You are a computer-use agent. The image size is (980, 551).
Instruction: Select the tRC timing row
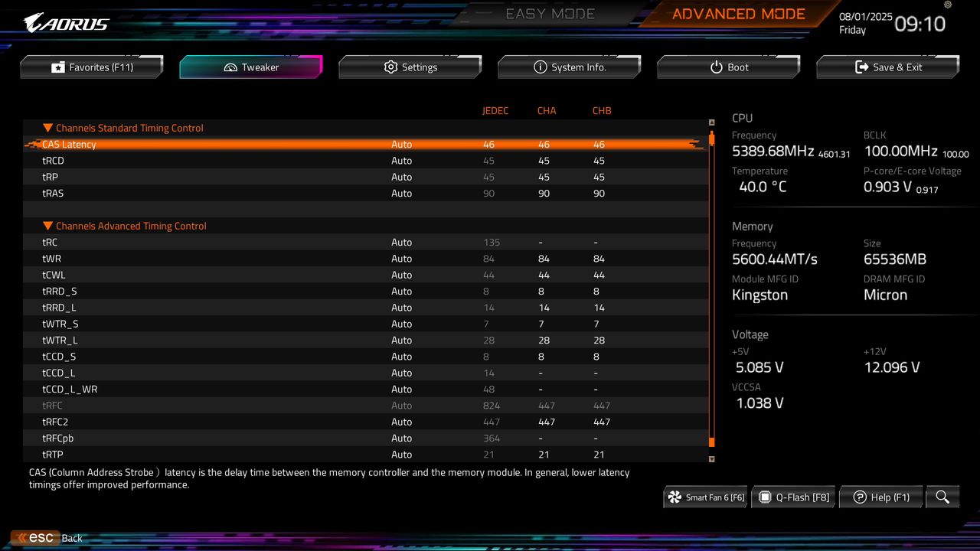pos(366,243)
